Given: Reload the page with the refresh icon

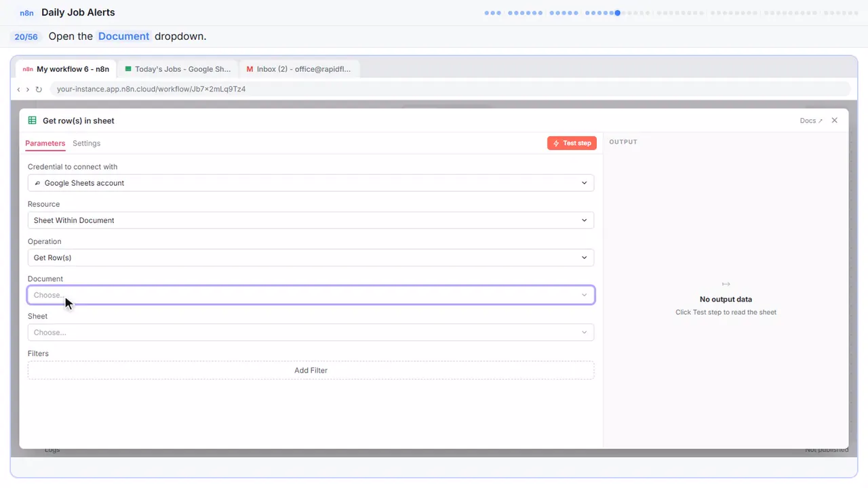Looking at the screenshot, I should coord(39,89).
